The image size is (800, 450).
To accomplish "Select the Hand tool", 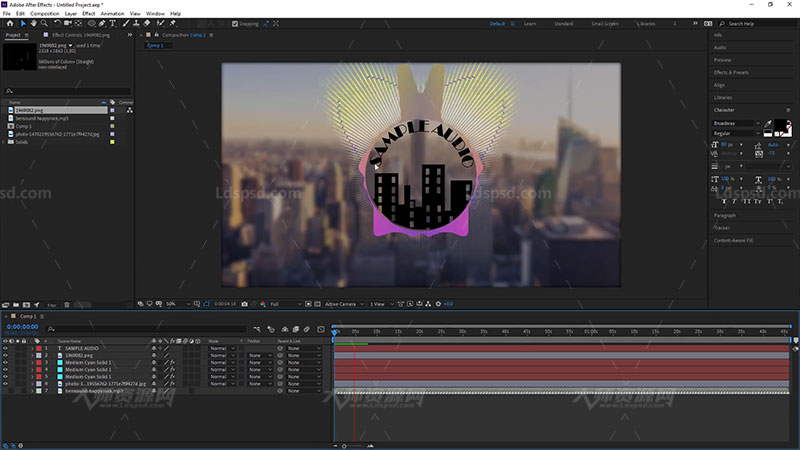I will pos(33,23).
